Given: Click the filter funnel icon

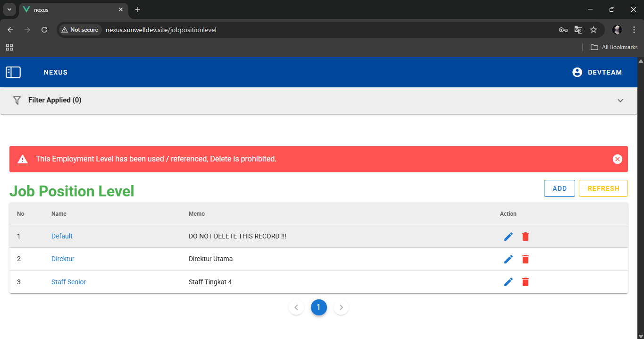Looking at the screenshot, I should (x=17, y=100).
